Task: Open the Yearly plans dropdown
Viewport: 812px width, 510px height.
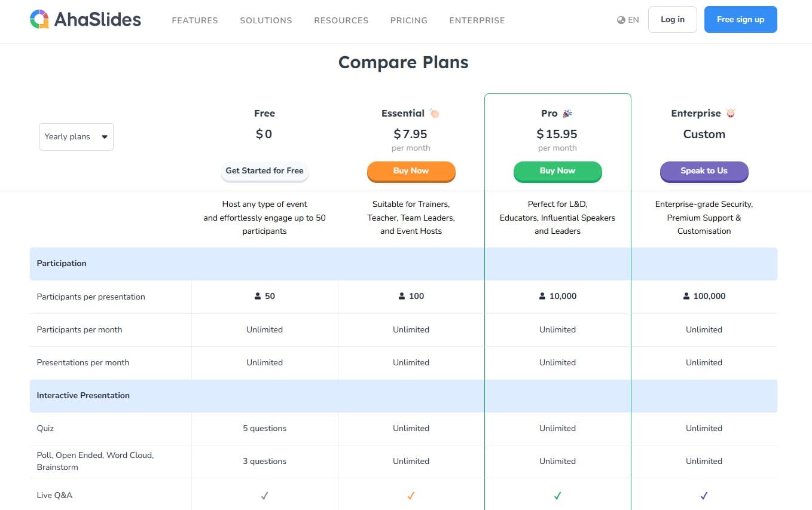Action: click(76, 136)
